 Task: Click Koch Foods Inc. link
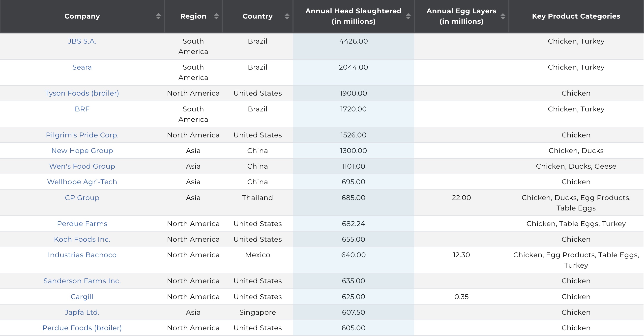coord(82,239)
